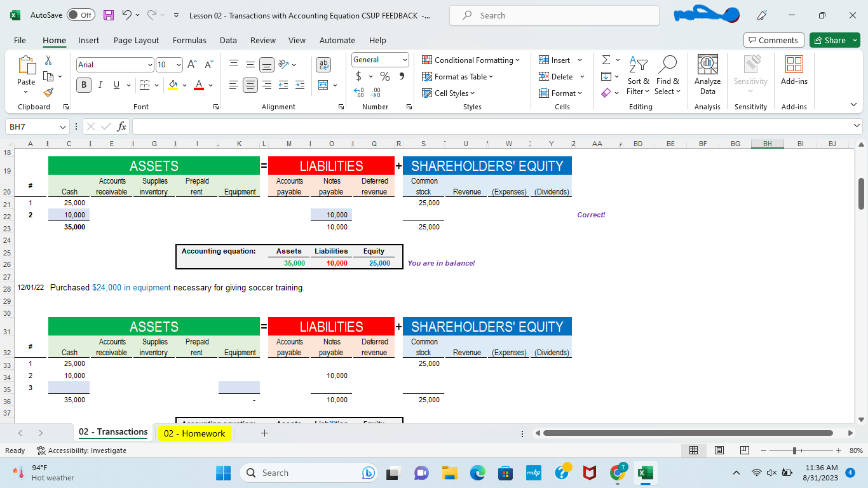Open Microsoft Edge from the taskbar
This screenshot has width=868, height=488.
[x=477, y=473]
